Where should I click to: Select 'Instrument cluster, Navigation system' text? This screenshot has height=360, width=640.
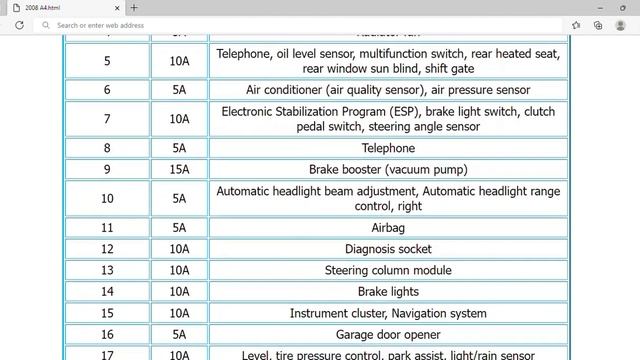pos(388,313)
